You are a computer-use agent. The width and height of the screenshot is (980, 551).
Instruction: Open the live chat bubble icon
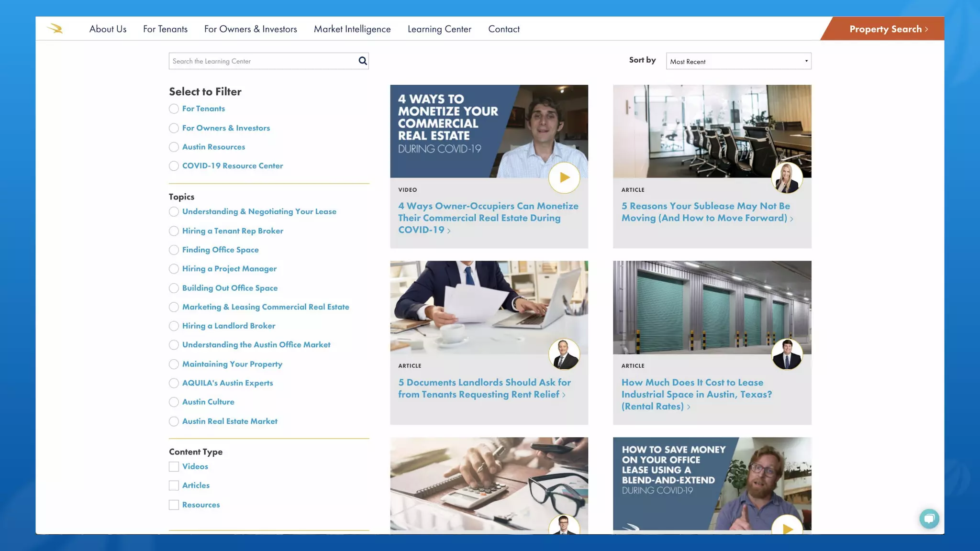pos(929,518)
